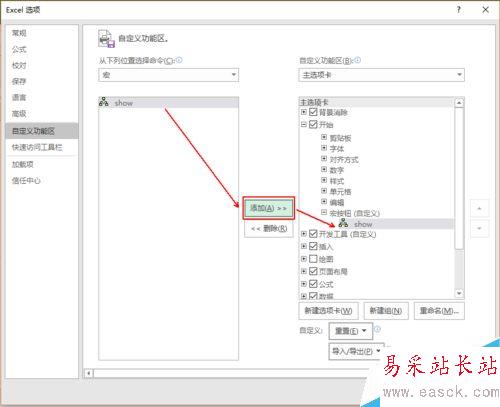Screen dimensions: 500x407
Task: Open the 高级 options category
Action: pos(19,114)
